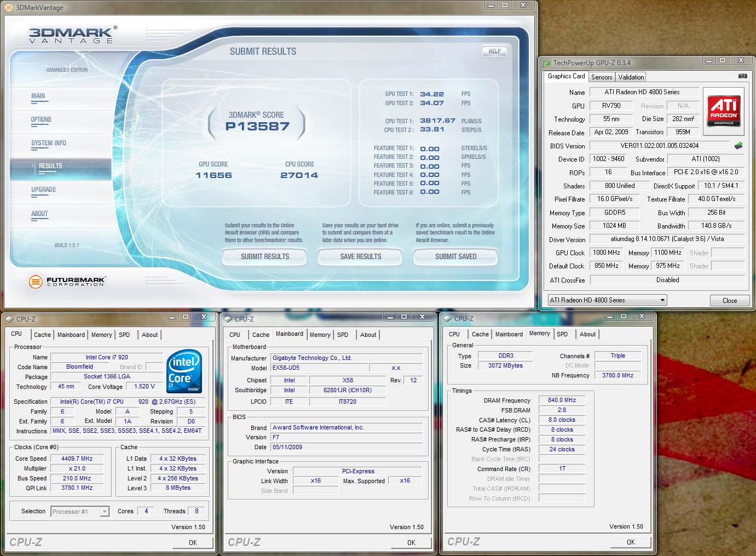756x556 pixels.
Task: Click the 3DMark score P13587
Action: click(257, 127)
